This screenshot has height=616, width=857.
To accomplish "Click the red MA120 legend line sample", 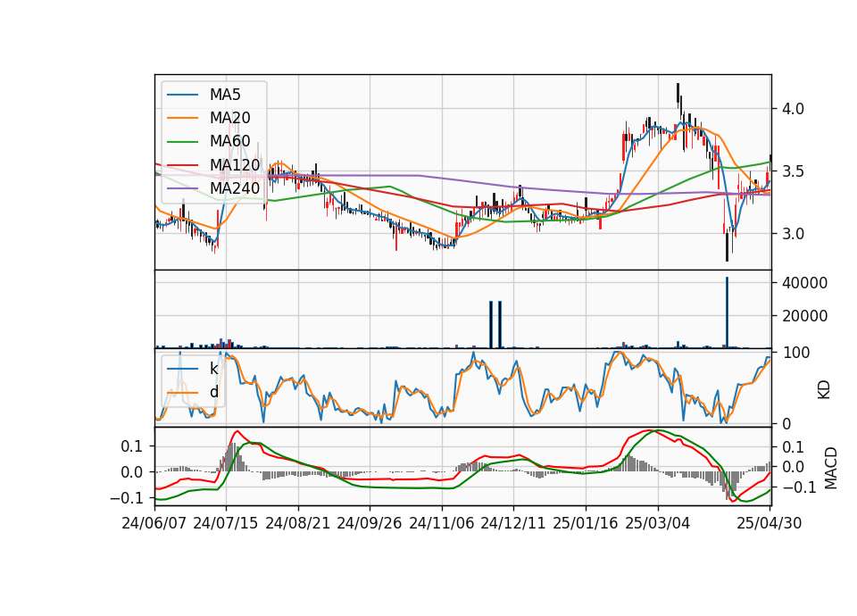I will pos(182,166).
